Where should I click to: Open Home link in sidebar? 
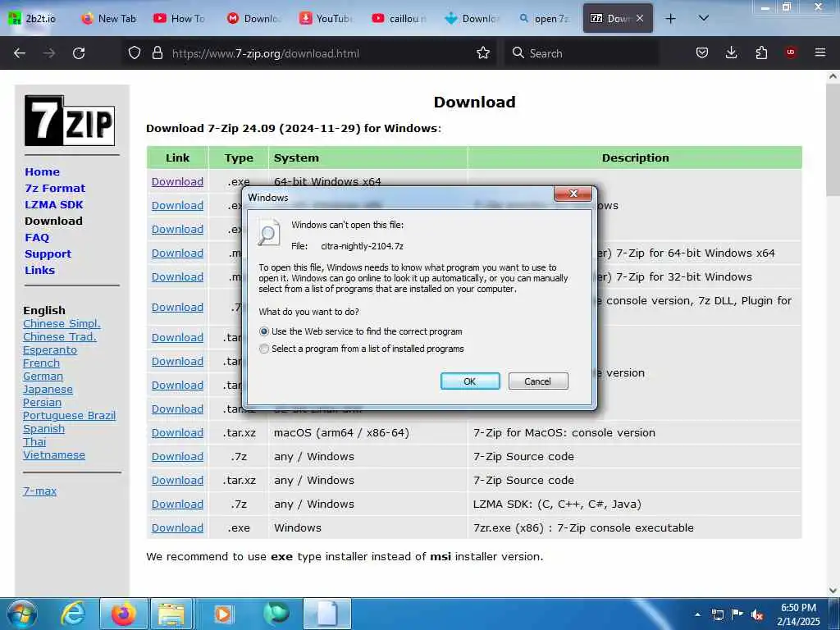pos(43,172)
